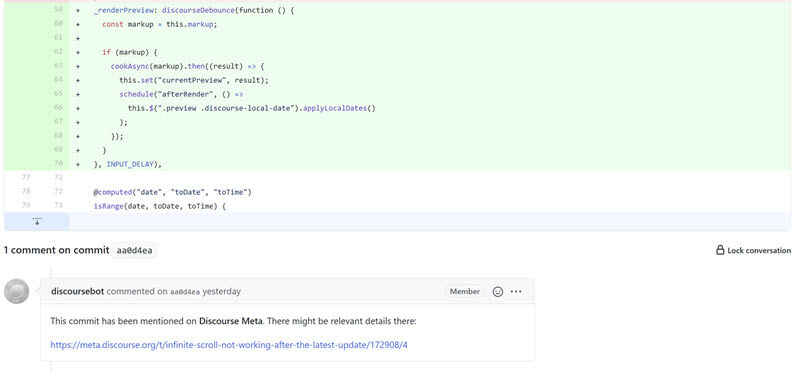This screenshot has height=377, width=797.
Task: Click Lock conversation button
Action: point(753,250)
